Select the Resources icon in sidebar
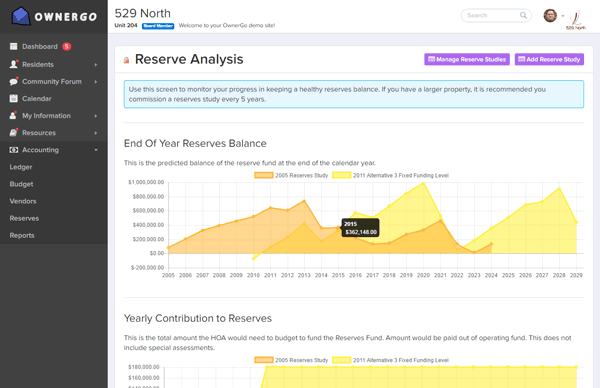This screenshot has width=600, height=388. [14, 132]
